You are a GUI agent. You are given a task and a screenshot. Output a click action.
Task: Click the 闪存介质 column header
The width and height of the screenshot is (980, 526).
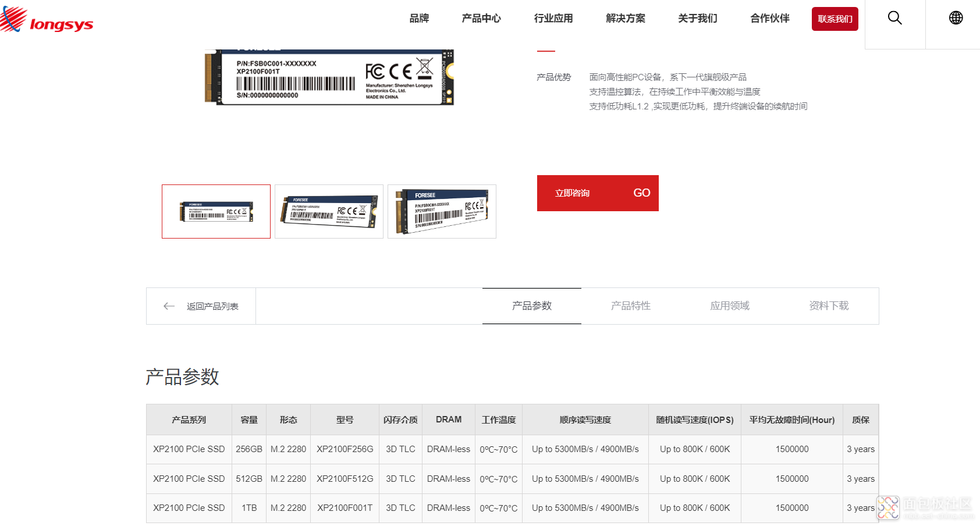click(400, 420)
